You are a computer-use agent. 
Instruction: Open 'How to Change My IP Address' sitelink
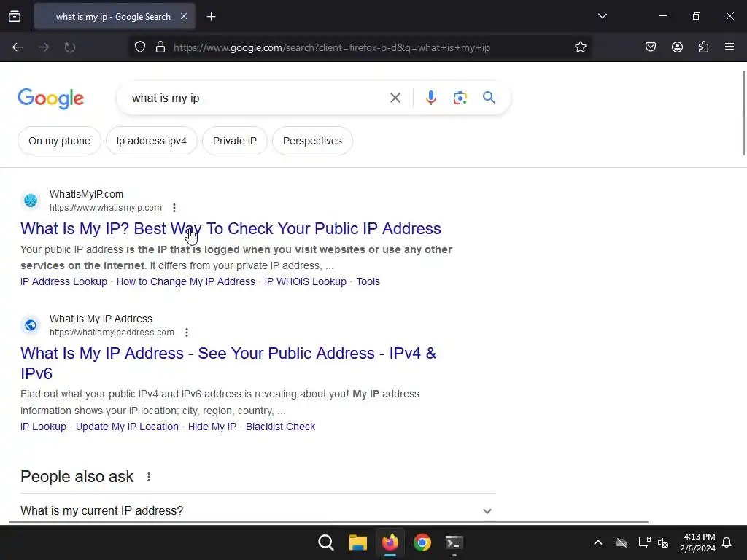(x=186, y=281)
